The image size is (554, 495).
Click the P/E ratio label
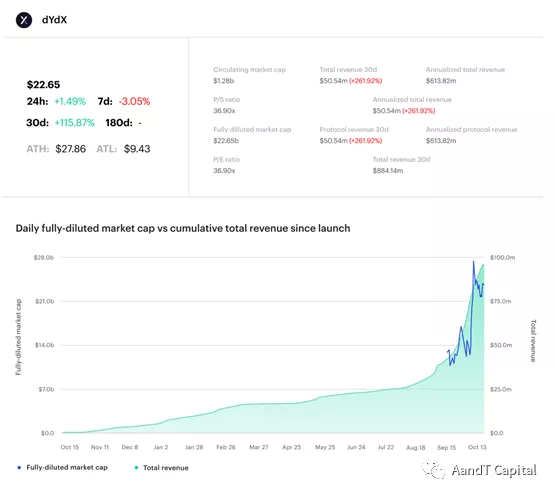pyautogui.click(x=226, y=159)
